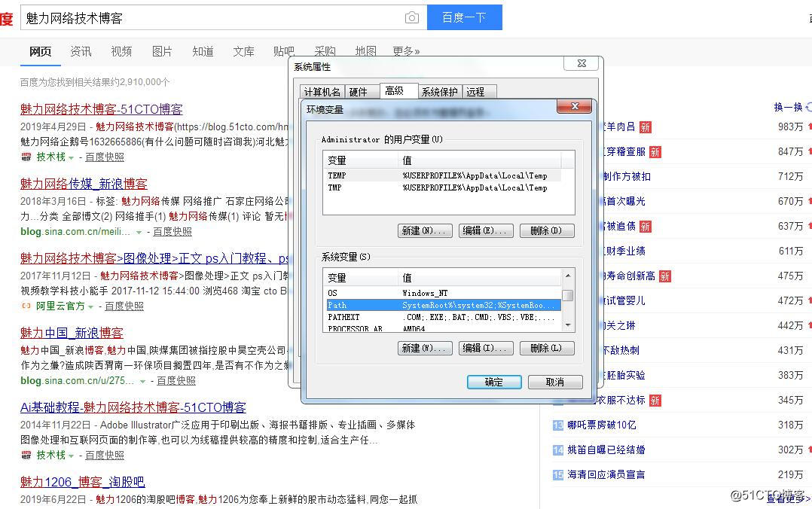The height and width of the screenshot is (509, 812).
Task: Expand the 更多» search categories
Action: click(406, 51)
